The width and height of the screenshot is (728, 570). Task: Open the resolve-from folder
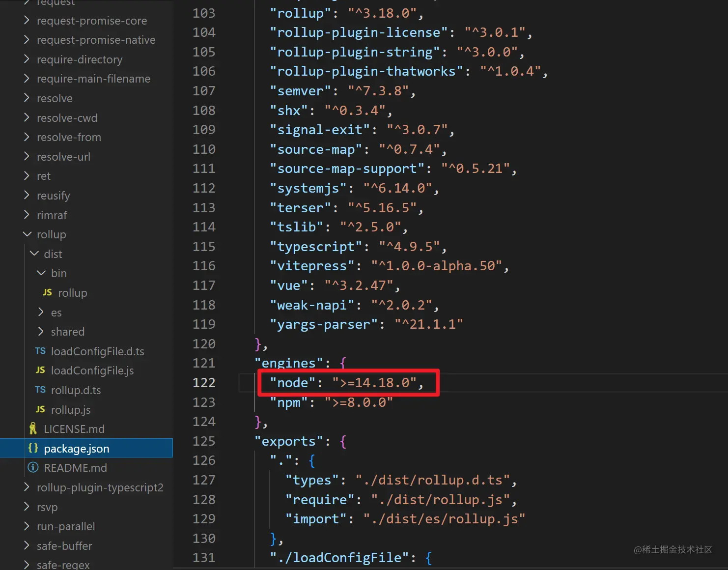point(69,137)
